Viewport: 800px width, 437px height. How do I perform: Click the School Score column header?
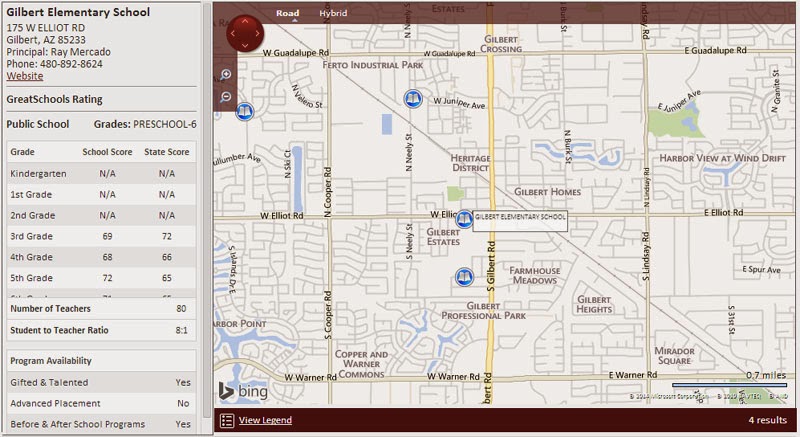[107, 152]
